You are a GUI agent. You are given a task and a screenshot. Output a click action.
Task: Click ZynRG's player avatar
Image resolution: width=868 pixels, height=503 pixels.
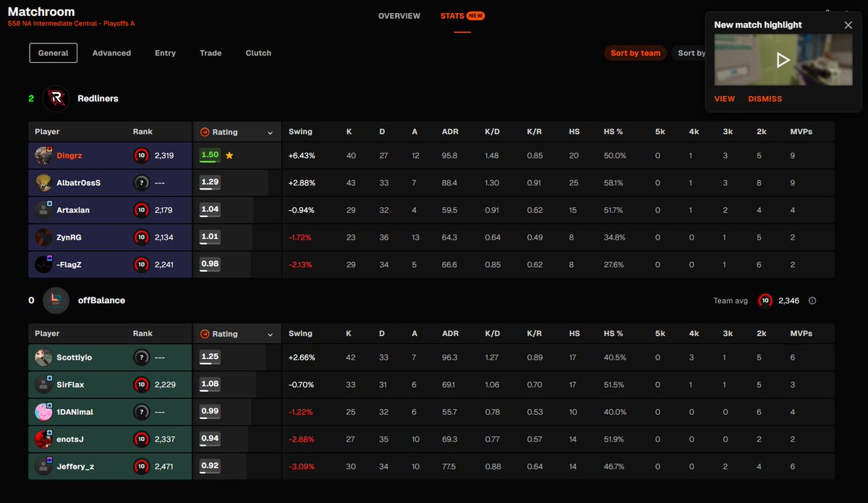[43, 237]
